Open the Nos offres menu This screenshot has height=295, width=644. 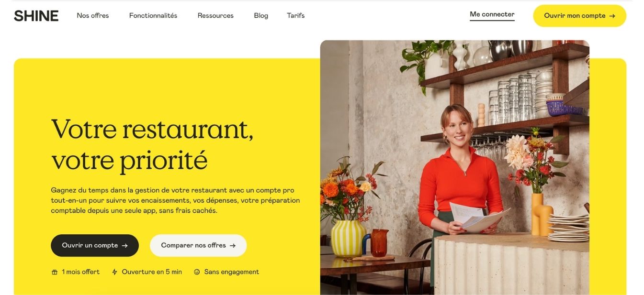tap(93, 16)
